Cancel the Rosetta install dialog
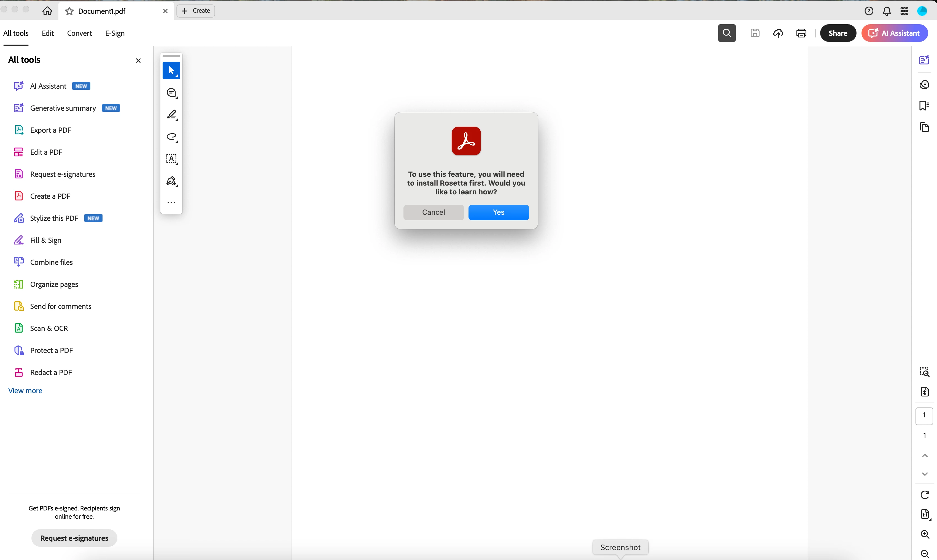The width and height of the screenshot is (937, 560). pyautogui.click(x=433, y=213)
